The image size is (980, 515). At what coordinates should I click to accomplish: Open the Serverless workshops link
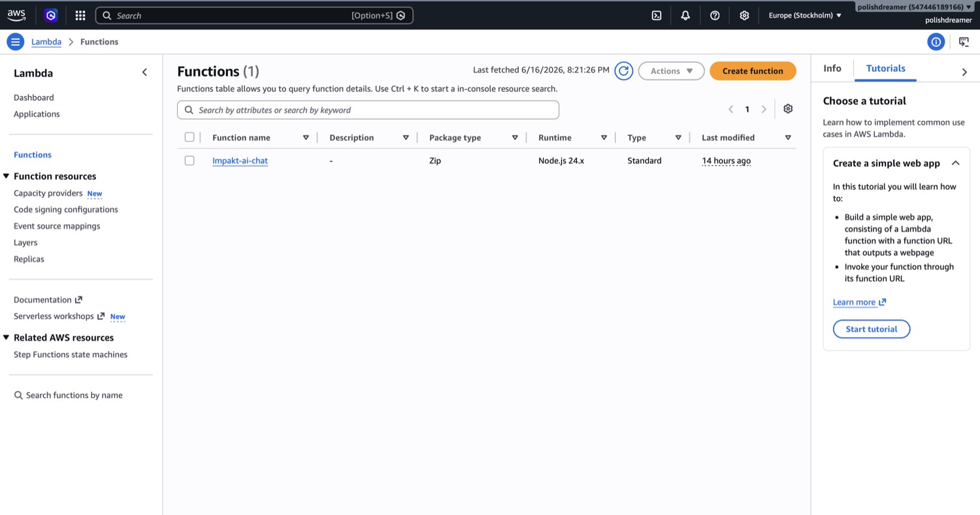54,316
